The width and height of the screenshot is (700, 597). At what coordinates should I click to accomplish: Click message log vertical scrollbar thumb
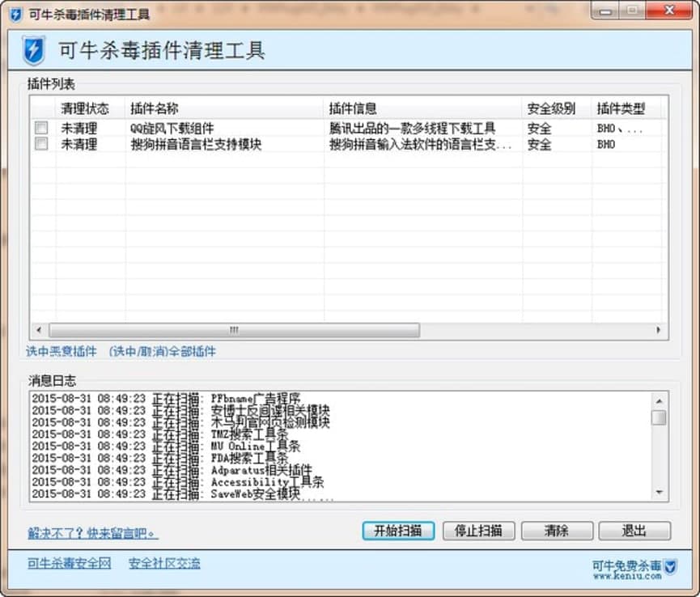(x=659, y=418)
